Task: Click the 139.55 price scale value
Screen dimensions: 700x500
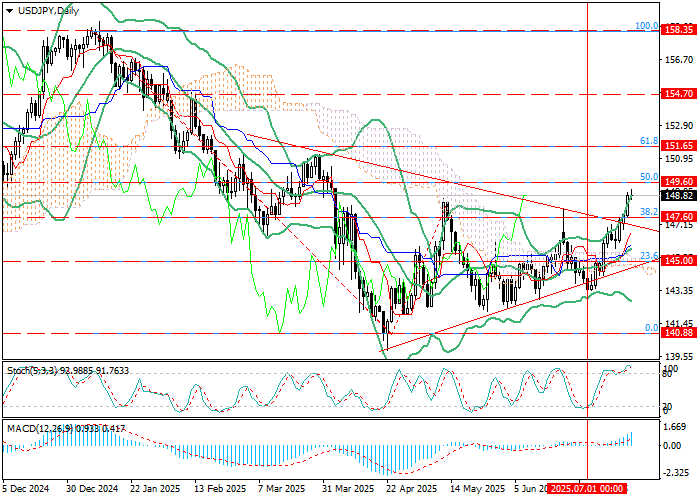Action: [679, 356]
